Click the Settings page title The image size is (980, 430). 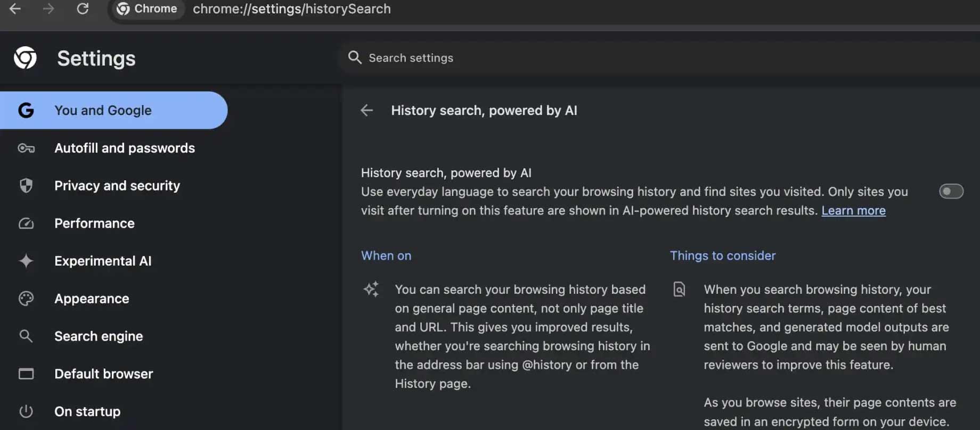pyautogui.click(x=96, y=58)
